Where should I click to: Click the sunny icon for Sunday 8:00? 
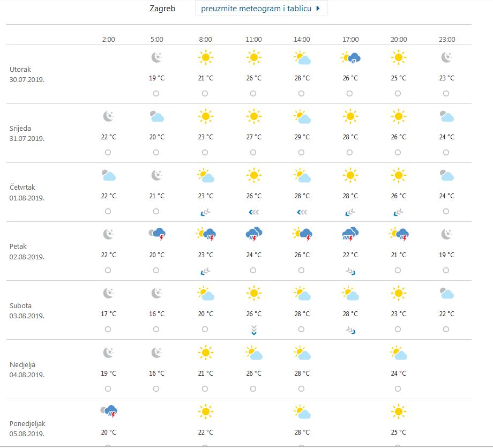[205, 353]
